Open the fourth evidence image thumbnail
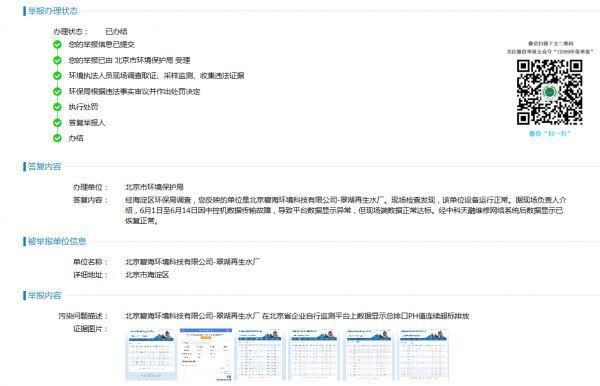600x386 pixels. tap(315, 354)
